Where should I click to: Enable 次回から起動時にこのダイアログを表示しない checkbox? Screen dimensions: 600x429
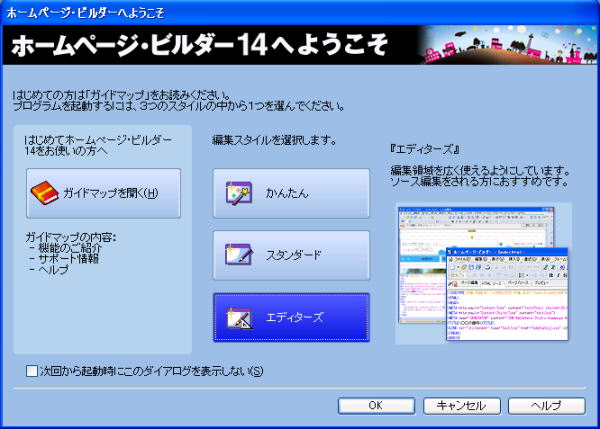32,370
